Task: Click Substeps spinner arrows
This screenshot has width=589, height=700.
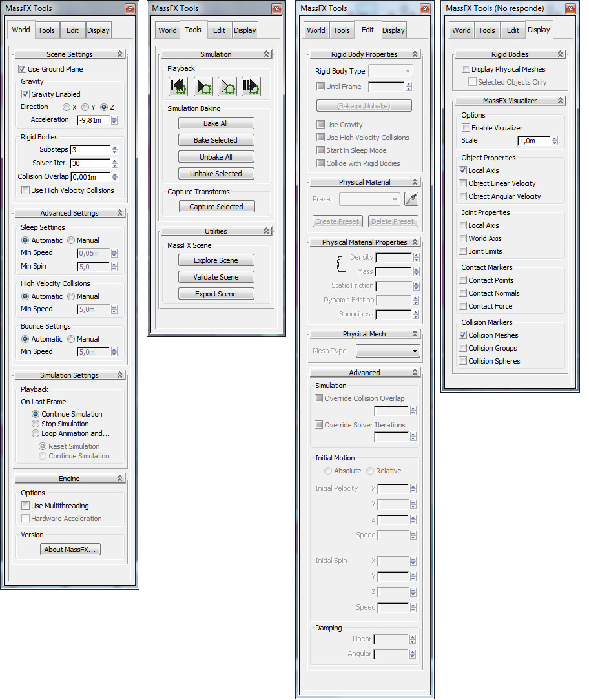Action: tap(115, 150)
